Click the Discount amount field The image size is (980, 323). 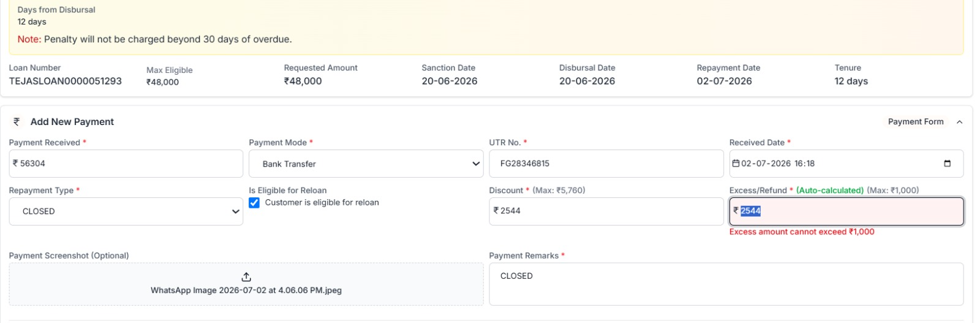click(606, 211)
